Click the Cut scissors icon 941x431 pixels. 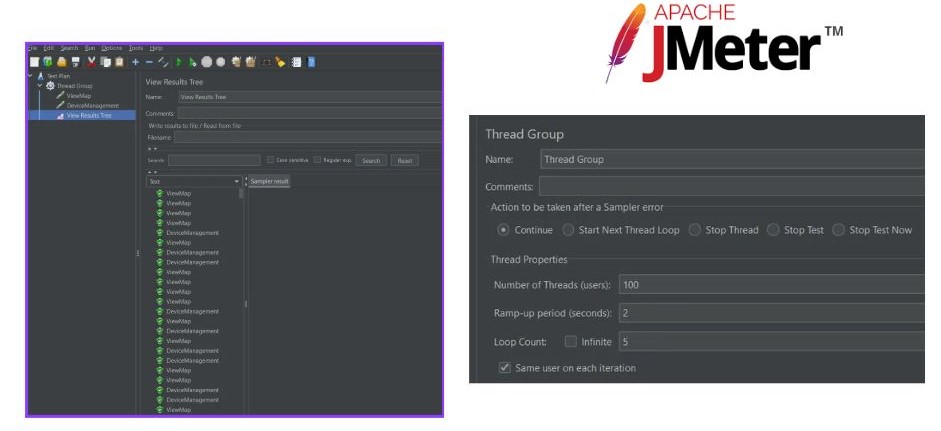(91, 62)
